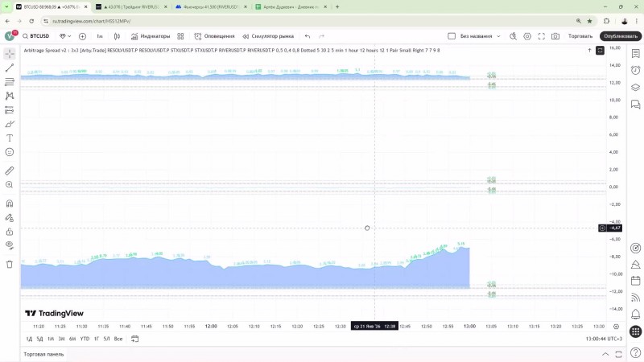Viewport: 644px width, 362px height.
Task: Open the user profile avatar menu
Action: pos(10,36)
